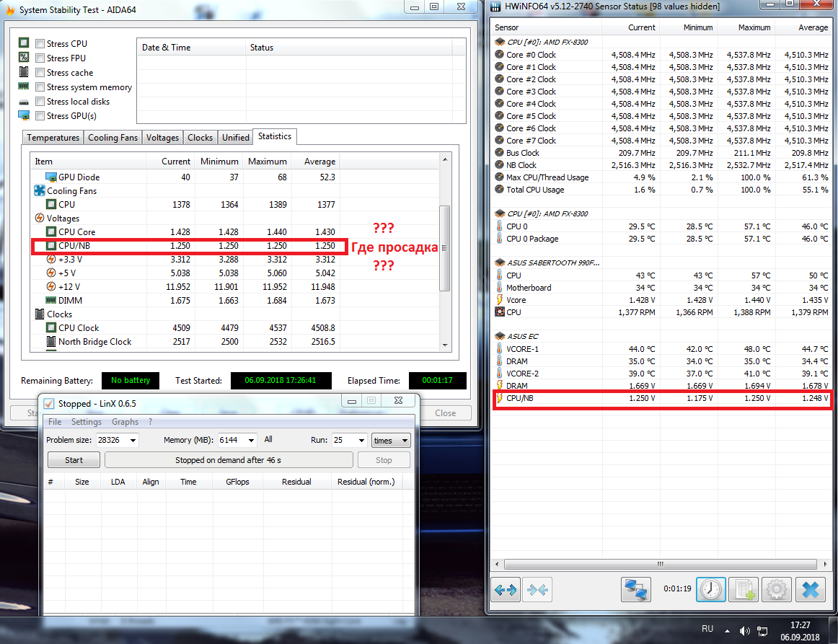Click HWiNFO logging start sheet icon
The width and height of the screenshot is (838, 644).
744,589
